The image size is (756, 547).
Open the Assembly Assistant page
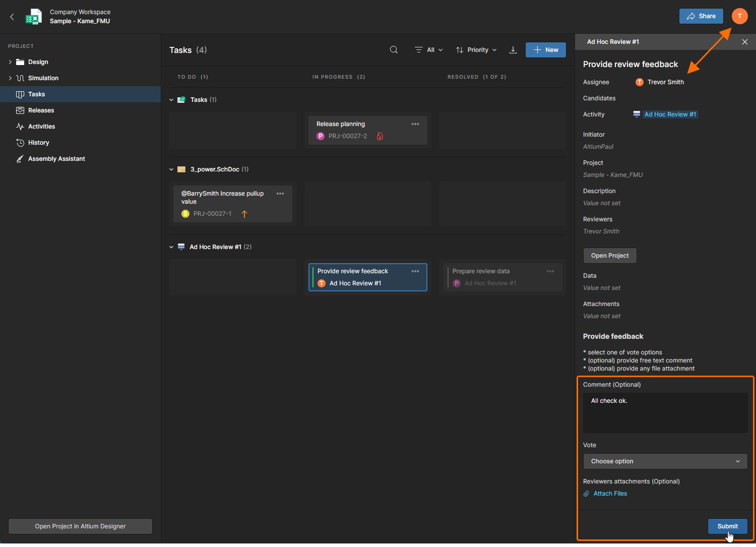pyautogui.click(x=56, y=159)
